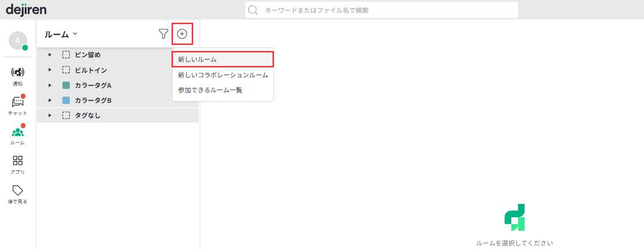Click the filter funnel icon
644x249 pixels.
click(163, 34)
